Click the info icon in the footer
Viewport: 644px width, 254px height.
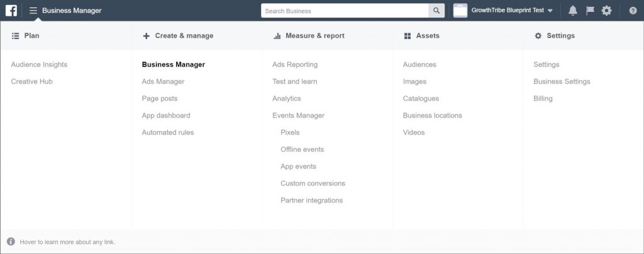point(11,241)
